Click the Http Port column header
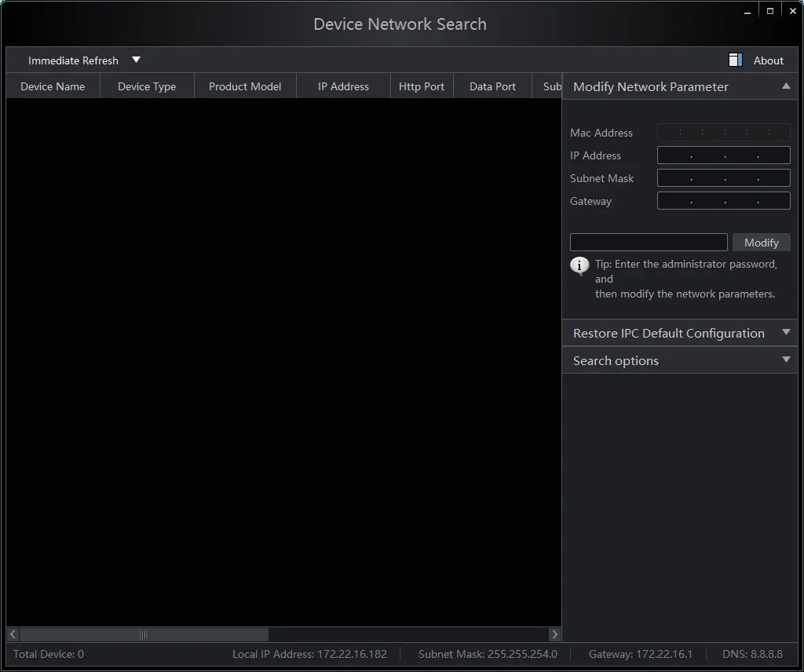 (x=422, y=86)
